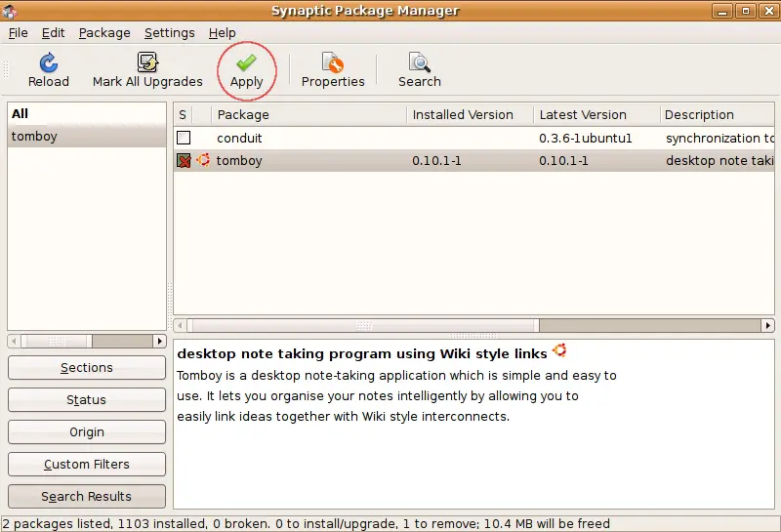Click package list scroll-left arrow

(x=180, y=325)
